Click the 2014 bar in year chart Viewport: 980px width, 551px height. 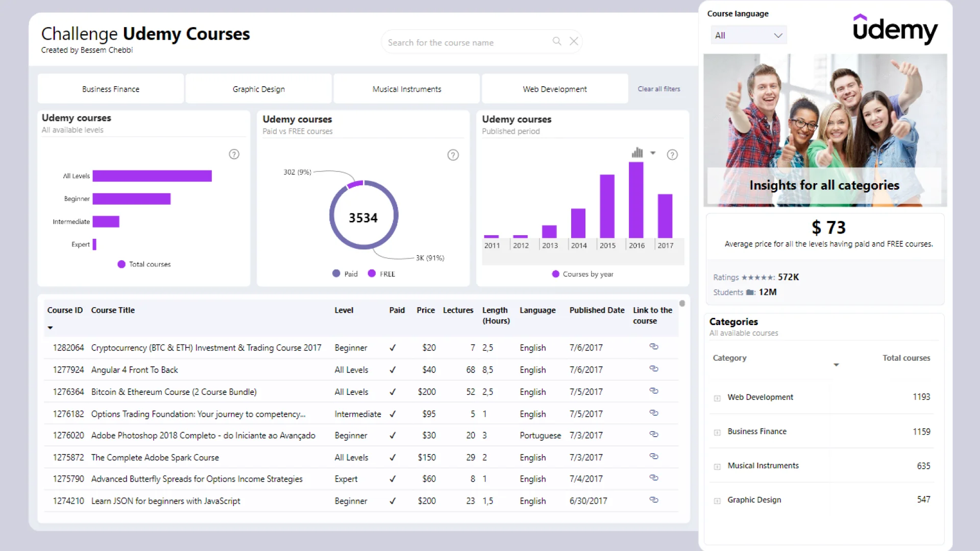578,223
